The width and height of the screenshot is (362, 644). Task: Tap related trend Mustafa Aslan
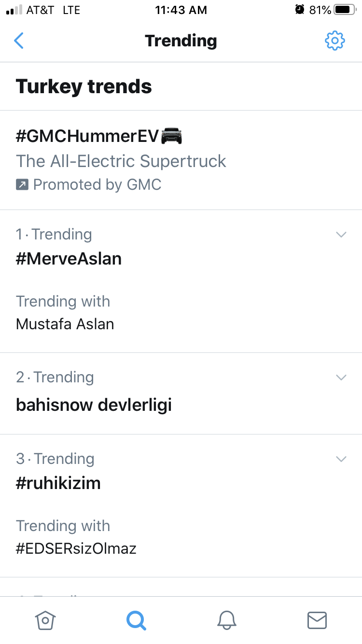(65, 324)
